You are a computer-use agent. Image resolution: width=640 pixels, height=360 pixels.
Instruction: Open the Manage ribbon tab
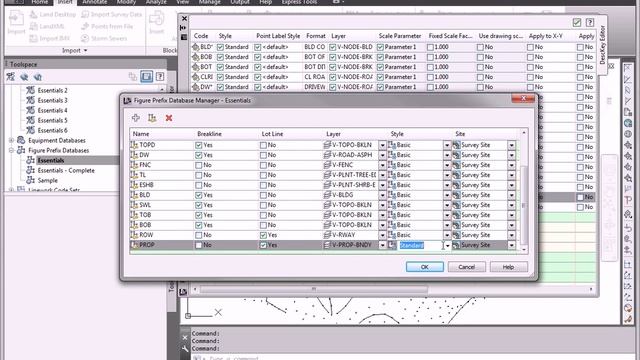coord(209,2)
